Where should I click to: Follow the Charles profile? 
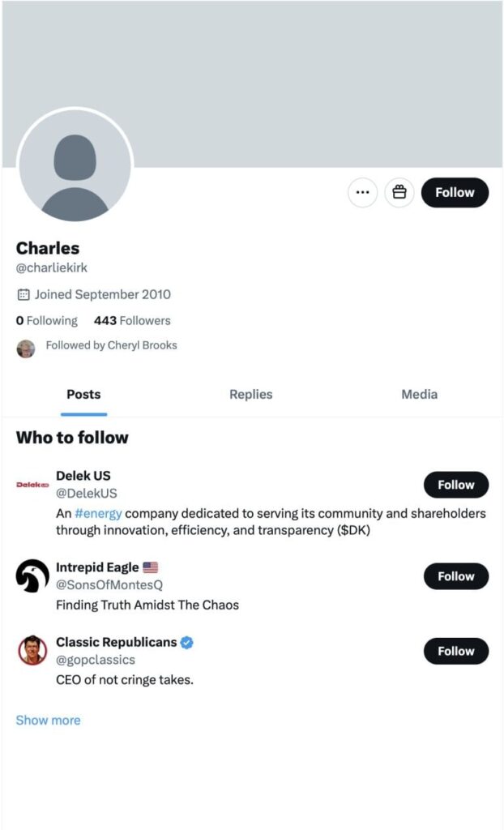[x=455, y=193]
